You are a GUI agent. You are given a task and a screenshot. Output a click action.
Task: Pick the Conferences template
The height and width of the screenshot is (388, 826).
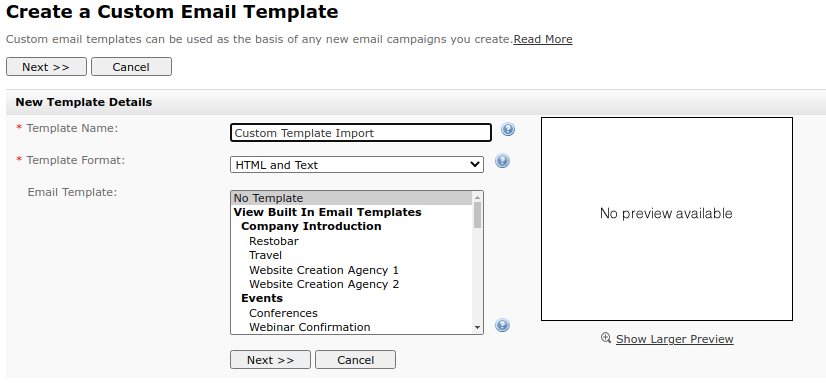tap(283, 313)
